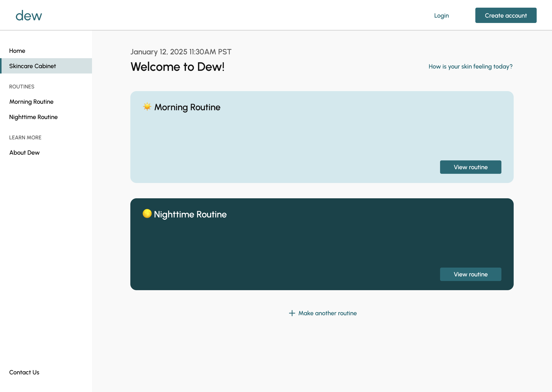Click the date and time text
This screenshot has width=552, height=392.
(x=181, y=52)
